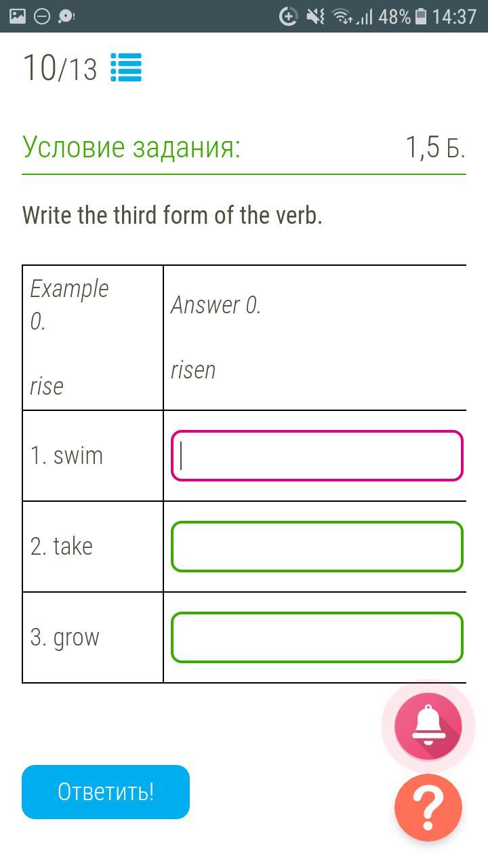Viewport: 488px width, 868px height.
Task: Tap the image icon in the status bar
Action: (18, 16)
